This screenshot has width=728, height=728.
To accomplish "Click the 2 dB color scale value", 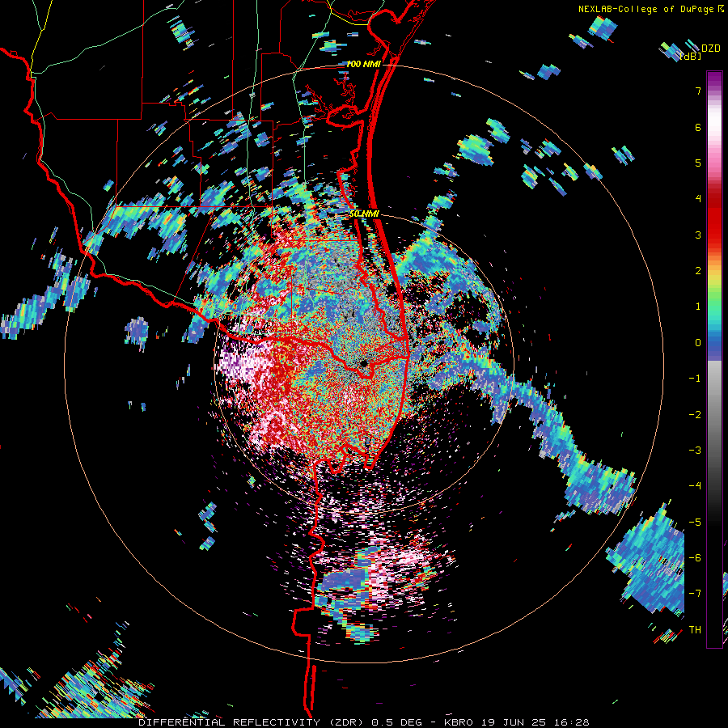I will [698, 270].
